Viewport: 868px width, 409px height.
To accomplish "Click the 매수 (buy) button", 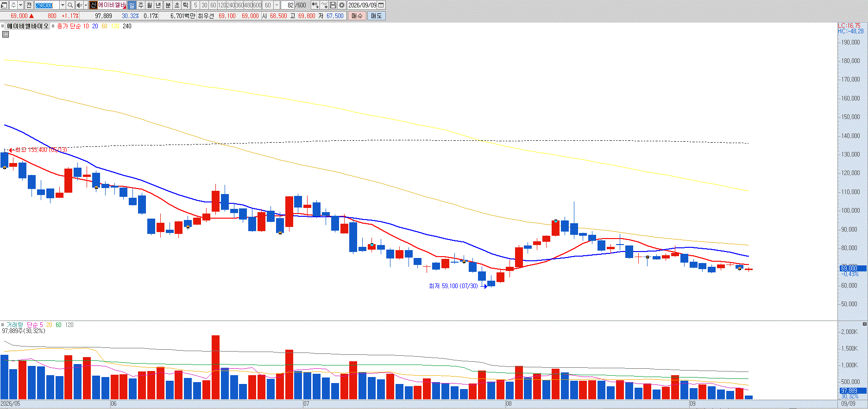I will pos(357,16).
